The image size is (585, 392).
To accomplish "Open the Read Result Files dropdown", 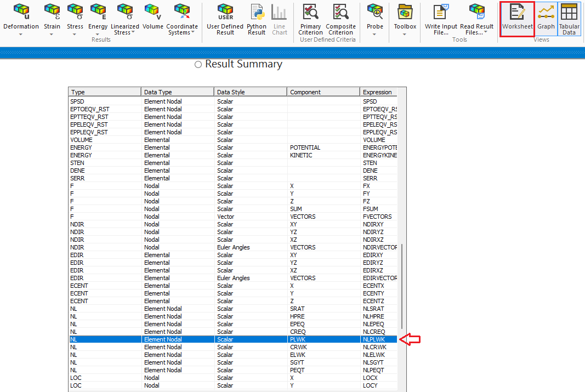I will tap(485, 32).
